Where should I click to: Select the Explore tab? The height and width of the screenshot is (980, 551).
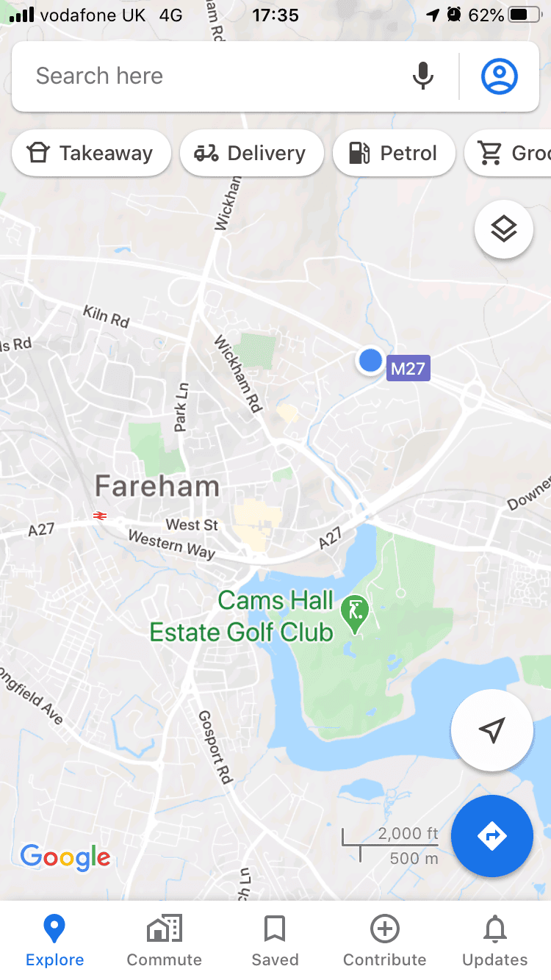[x=55, y=941]
